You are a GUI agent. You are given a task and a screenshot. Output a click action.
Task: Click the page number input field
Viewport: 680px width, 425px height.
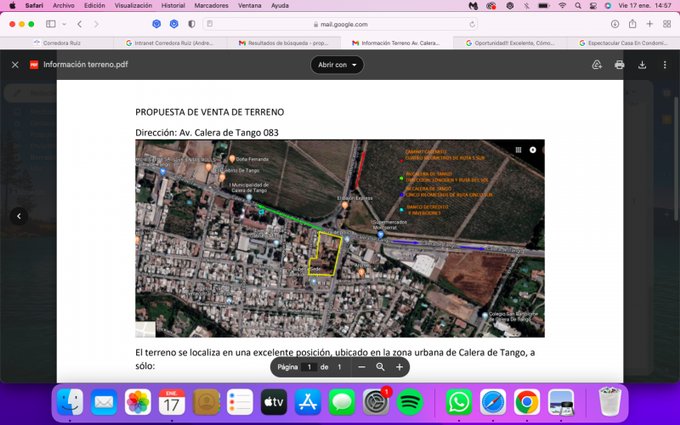pyautogui.click(x=310, y=367)
